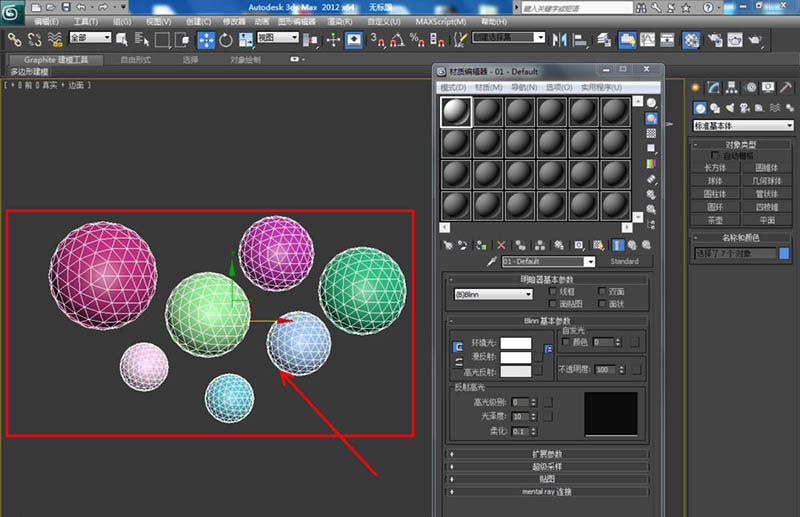Open the 标准基本体 primitives dropdown
The image size is (800, 517).
click(x=743, y=126)
